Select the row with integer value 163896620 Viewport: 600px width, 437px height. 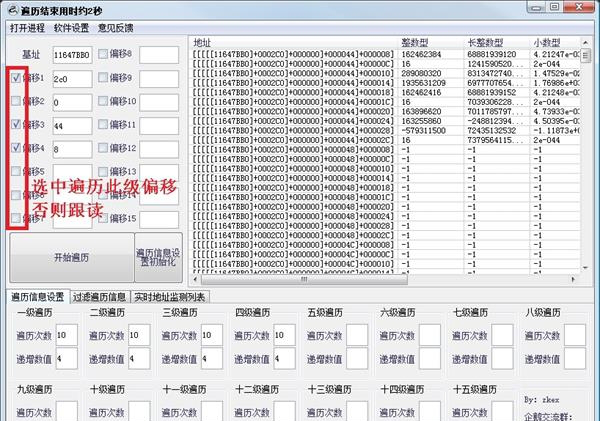click(x=385, y=112)
